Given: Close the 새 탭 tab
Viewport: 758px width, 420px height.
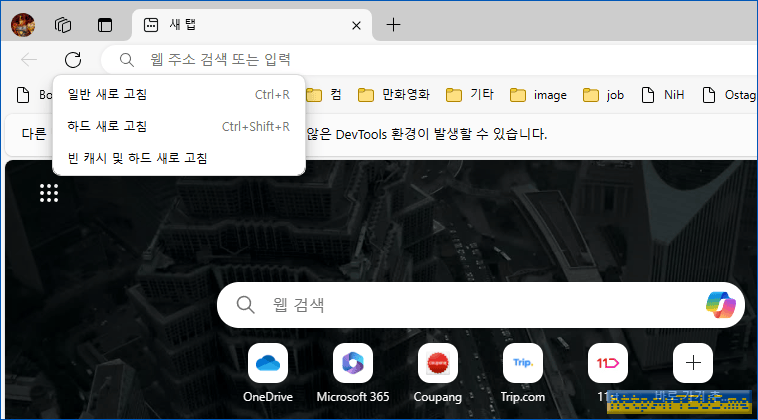Looking at the screenshot, I should pos(356,25).
